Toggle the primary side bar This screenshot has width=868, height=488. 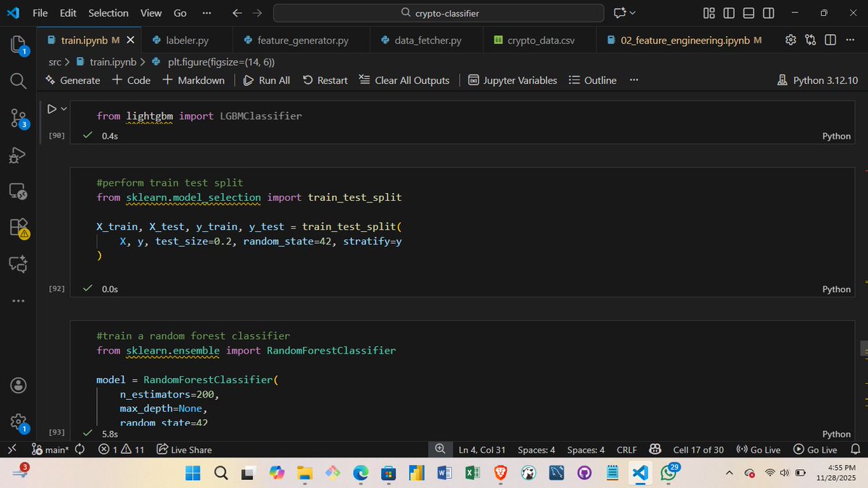[728, 13]
